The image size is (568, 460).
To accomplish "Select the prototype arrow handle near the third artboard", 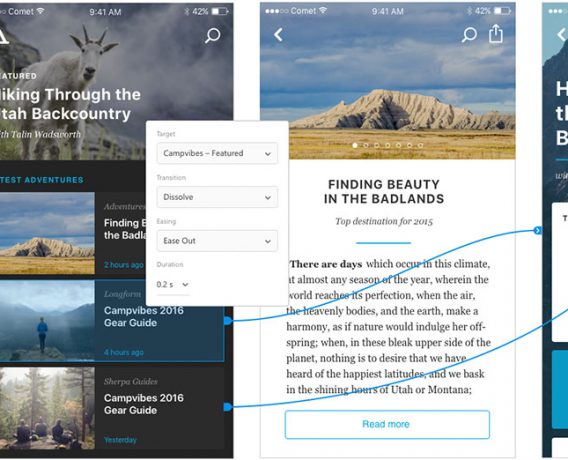I will pos(538,230).
